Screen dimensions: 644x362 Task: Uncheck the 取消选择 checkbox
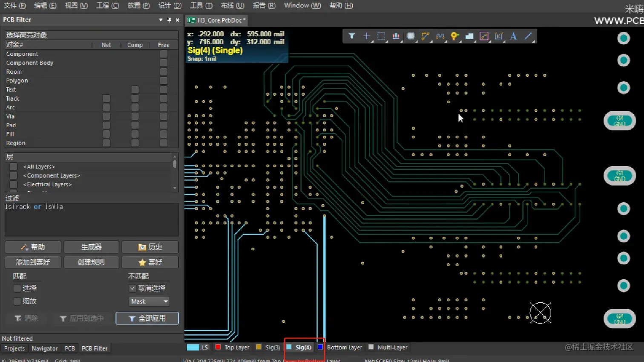click(132, 288)
